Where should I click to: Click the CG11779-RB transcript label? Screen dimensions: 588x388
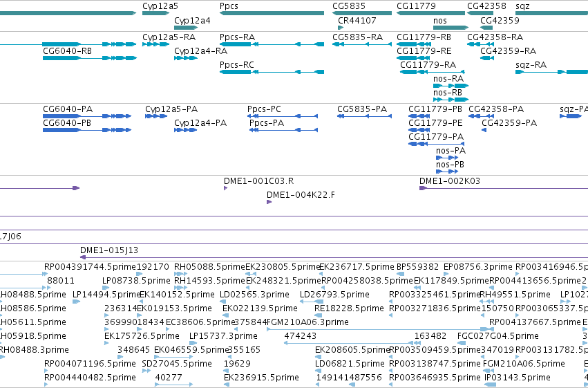(424, 37)
